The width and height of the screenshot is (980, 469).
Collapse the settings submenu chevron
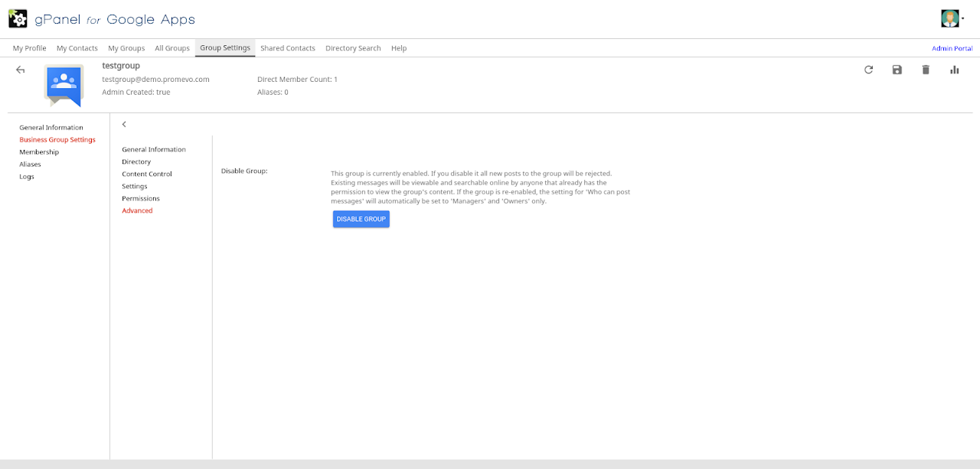click(124, 124)
